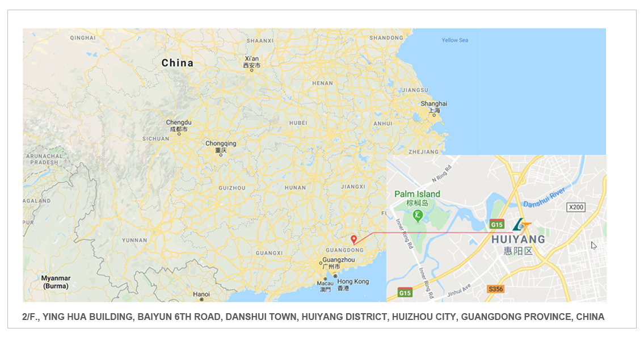Click the GUANGXI province label
Image resolution: width=644 pixels, height=337 pixels.
(270, 253)
